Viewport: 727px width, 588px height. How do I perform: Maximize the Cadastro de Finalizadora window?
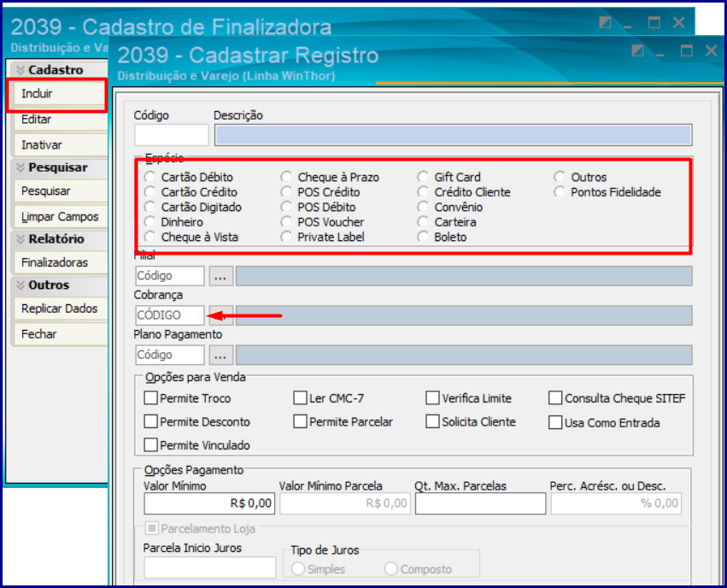point(654,22)
